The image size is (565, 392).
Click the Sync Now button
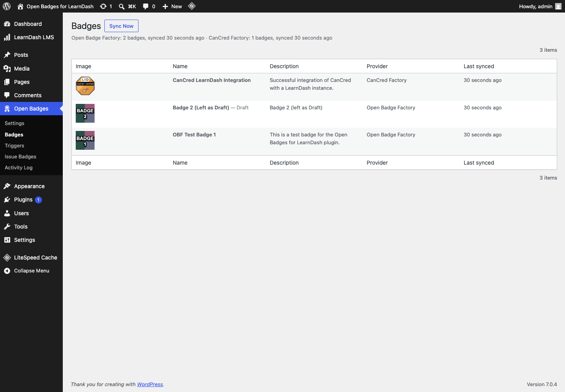tap(121, 26)
